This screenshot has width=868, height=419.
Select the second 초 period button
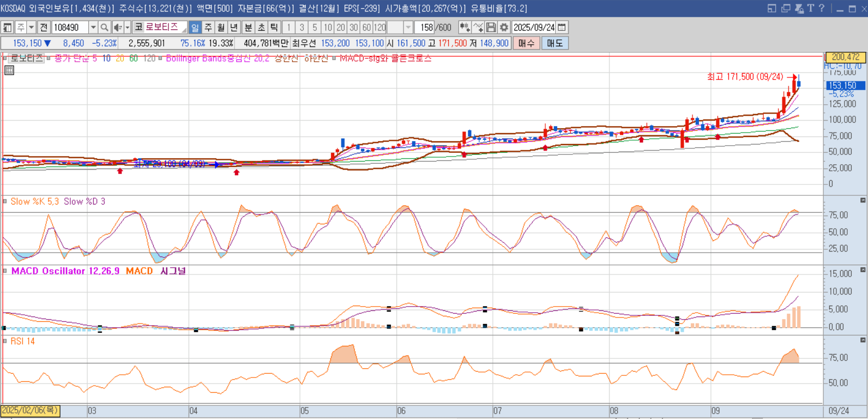point(261,27)
